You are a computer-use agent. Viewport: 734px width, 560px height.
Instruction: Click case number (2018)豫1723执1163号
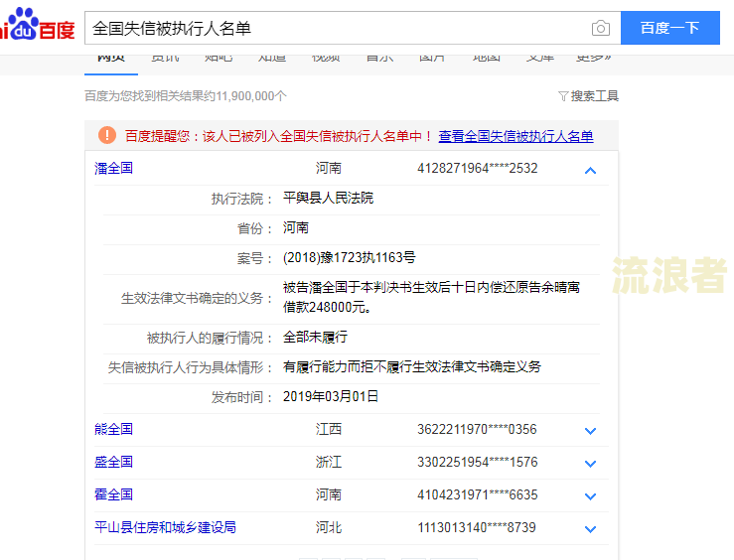click(350, 257)
